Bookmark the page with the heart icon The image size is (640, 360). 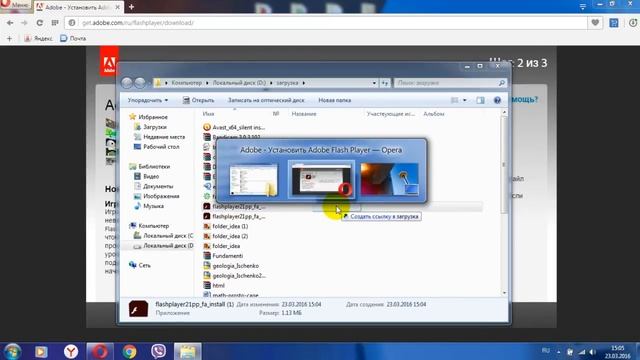[595, 23]
